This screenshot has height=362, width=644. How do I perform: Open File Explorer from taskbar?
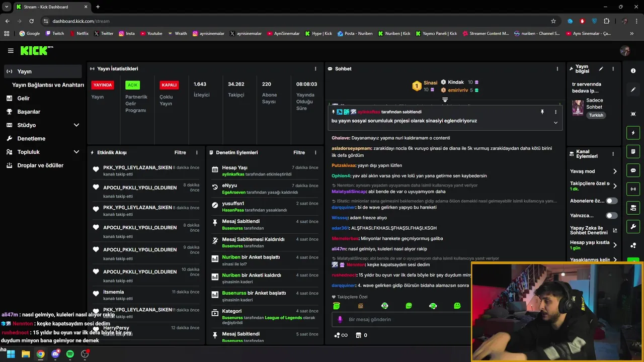click(x=26, y=354)
